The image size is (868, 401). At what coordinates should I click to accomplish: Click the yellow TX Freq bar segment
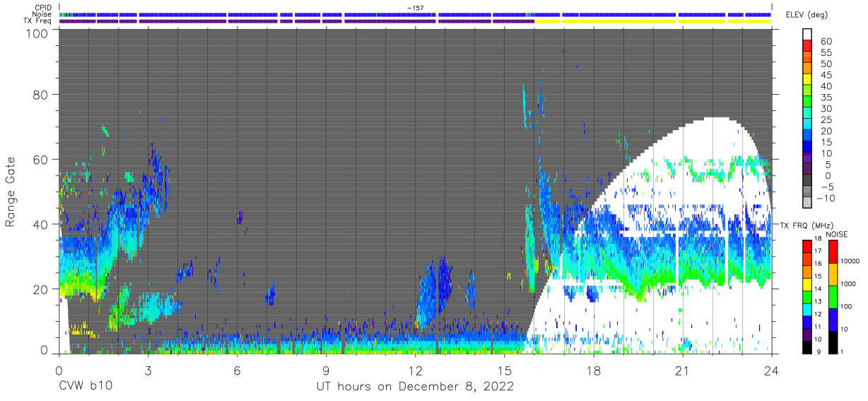tap(652, 21)
